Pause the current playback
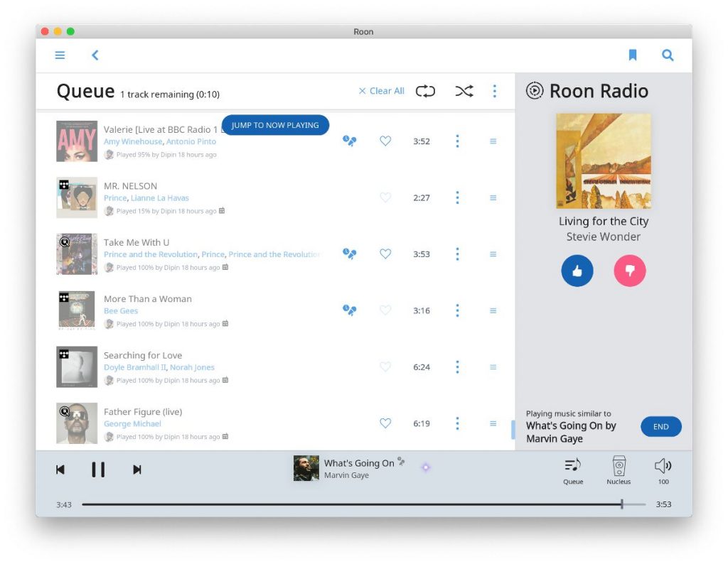The image size is (728, 564). (98, 470)
